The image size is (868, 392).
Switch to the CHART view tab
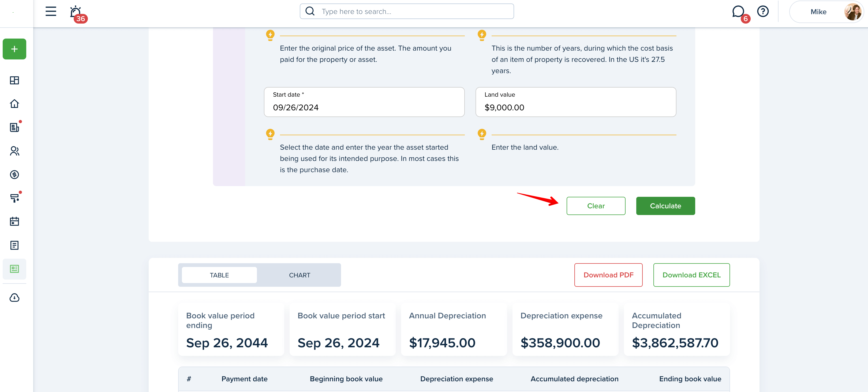(x=300, y=275)
